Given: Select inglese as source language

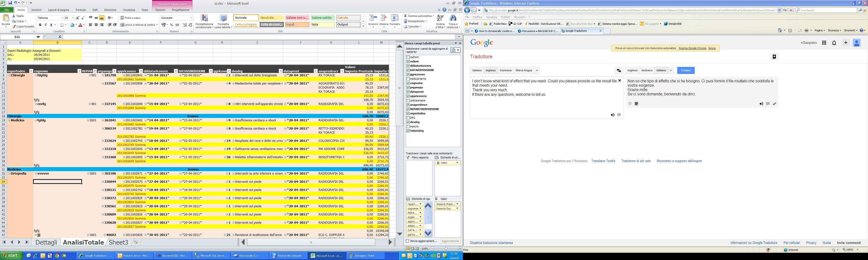Looking at the screenshot, I should (491, 71).
